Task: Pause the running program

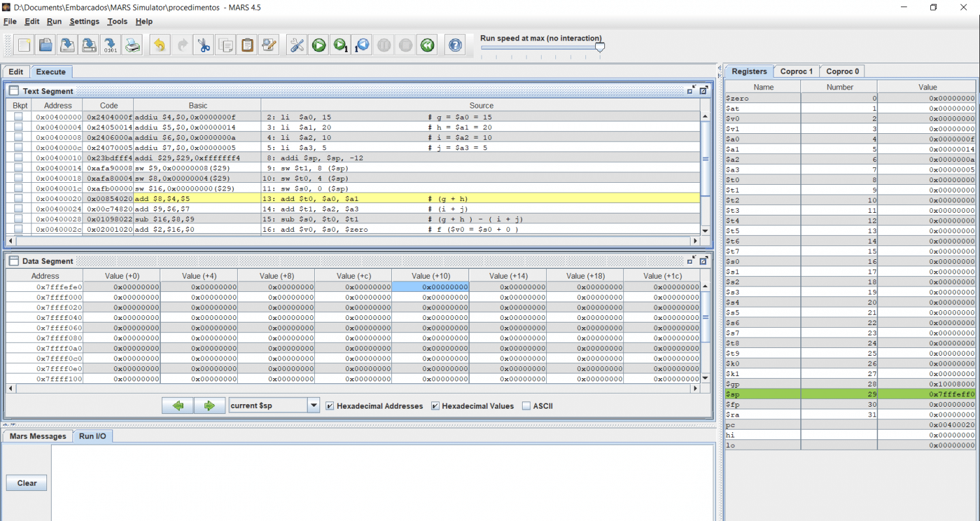Action: coord(384,45)
